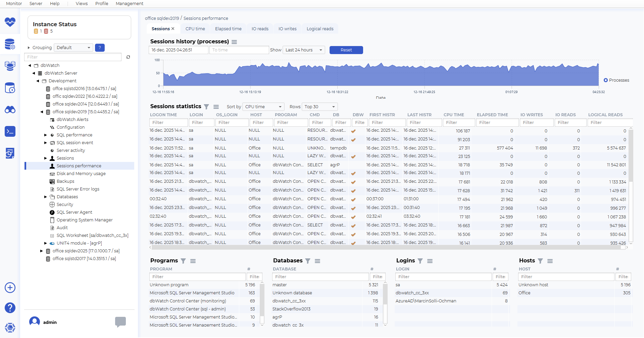Open the heartbeat Monitor sidebar icon

tap(10, 22)
